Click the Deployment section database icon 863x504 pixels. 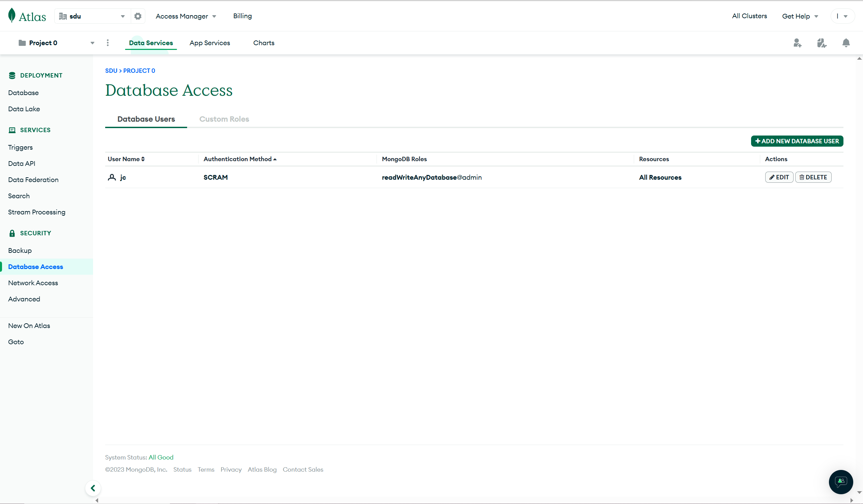(x=12, y=75)
